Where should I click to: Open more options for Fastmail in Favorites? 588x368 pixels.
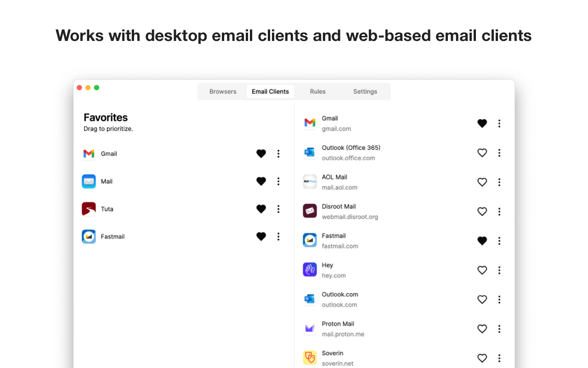[x=278, y=236]
